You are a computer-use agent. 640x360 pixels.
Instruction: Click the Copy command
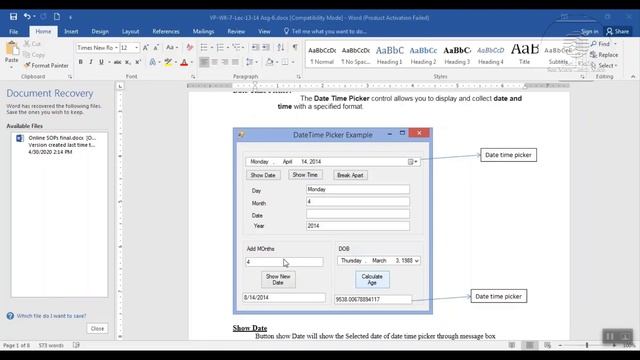pyautogui.click(x=34, y=55)
